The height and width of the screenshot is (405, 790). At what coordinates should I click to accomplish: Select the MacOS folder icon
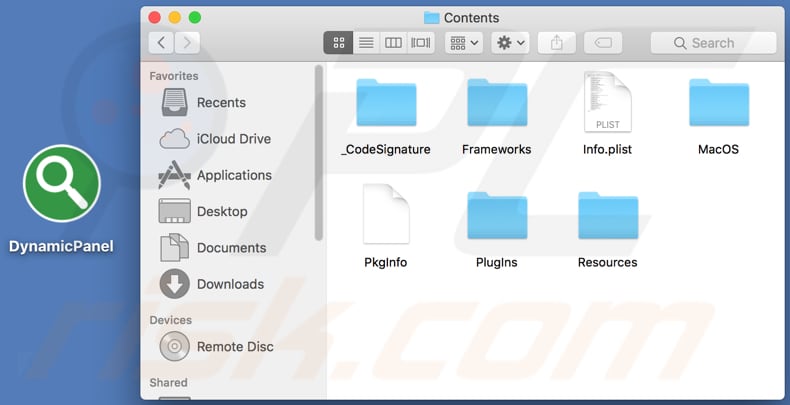click(719, 102)
